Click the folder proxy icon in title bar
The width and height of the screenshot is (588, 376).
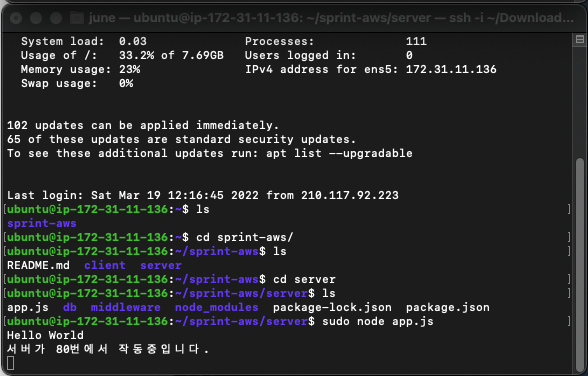[x=77, y=18]
